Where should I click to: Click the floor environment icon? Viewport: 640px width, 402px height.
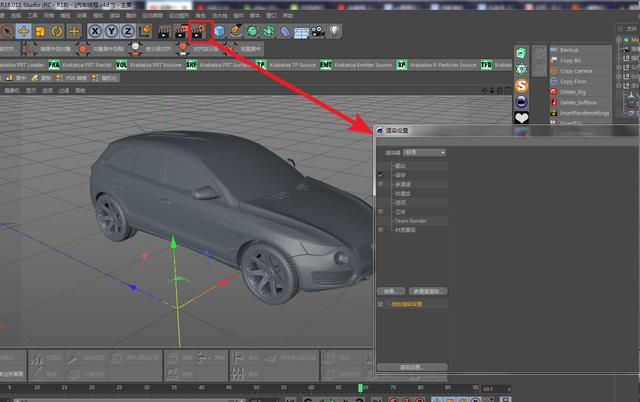click(x=301, y=32)
